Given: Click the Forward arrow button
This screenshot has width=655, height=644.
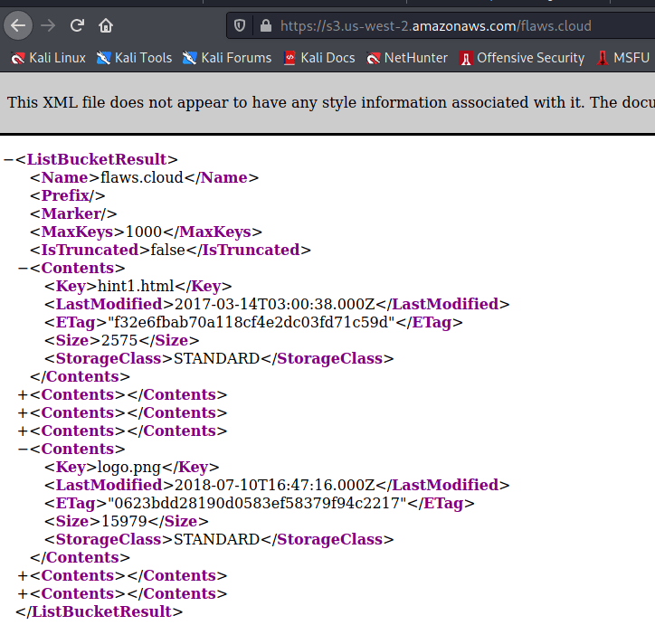Looking at the screenshot, I should point(48,25).
